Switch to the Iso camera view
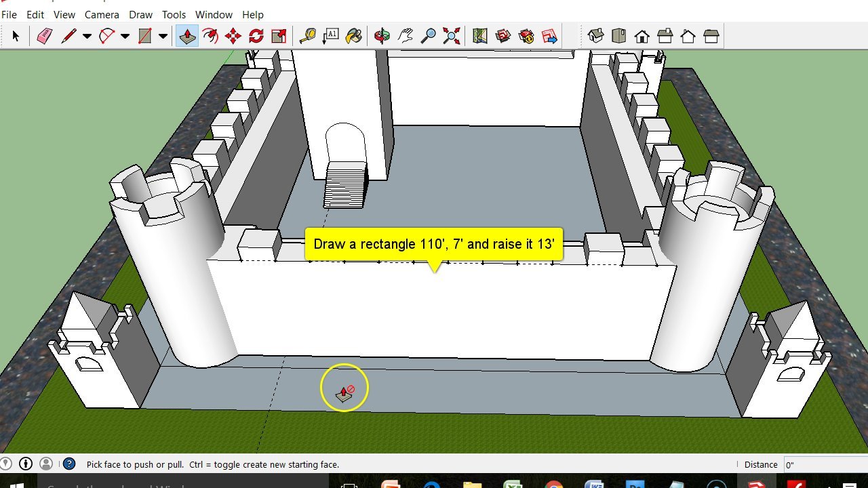The width and height of the screenshot is (868, 488). point(595,35)
